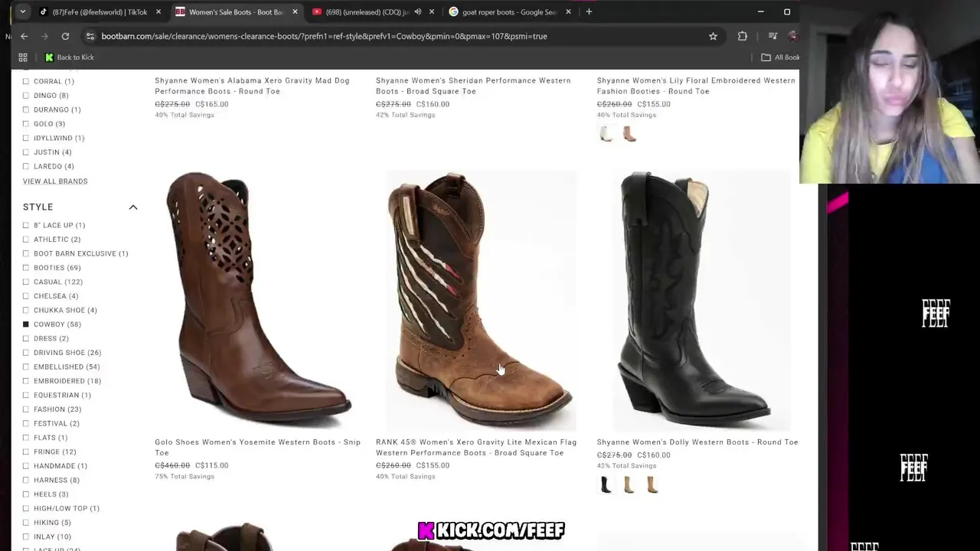Screen dimensions: 980x551
Task: Check the IDYLLWIND brand filter
Action: point(26,138)
